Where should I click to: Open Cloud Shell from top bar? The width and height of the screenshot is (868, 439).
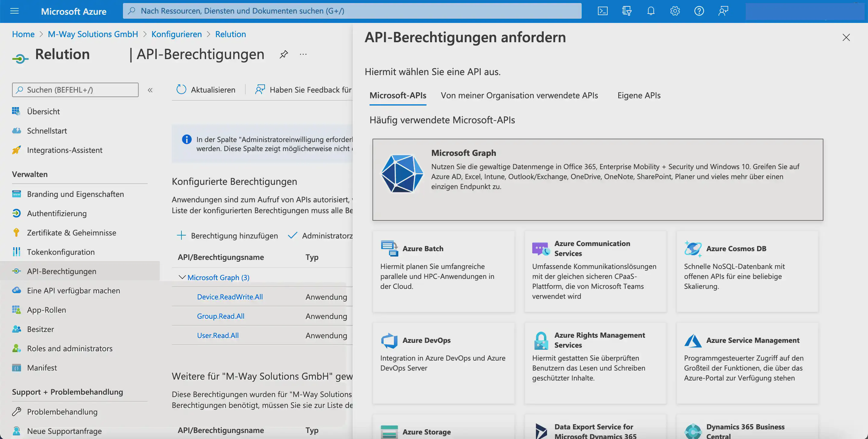click(602, 11)
